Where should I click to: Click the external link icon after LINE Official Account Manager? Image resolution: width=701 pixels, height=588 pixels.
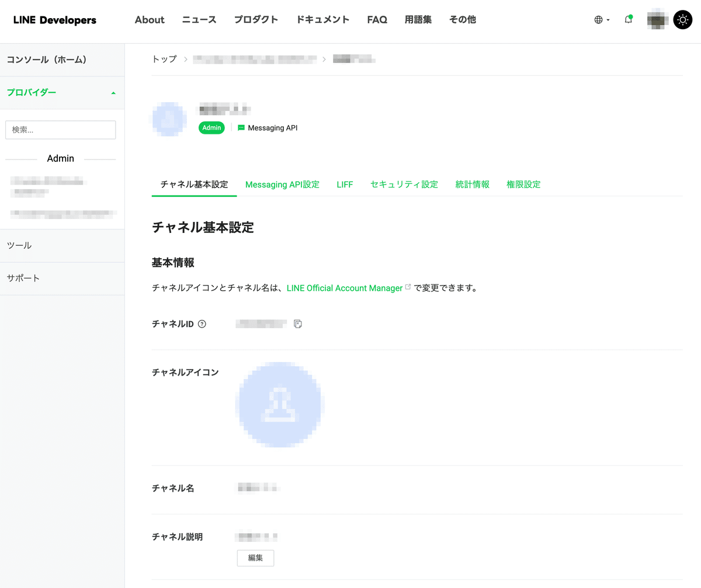407,287
